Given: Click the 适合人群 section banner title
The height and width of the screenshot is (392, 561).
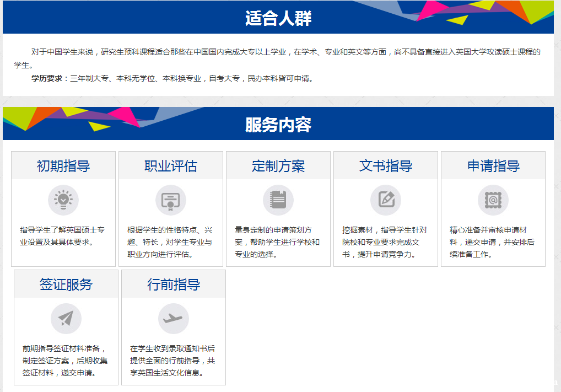Looking at the screenshot, I should [x=278, y=18].
